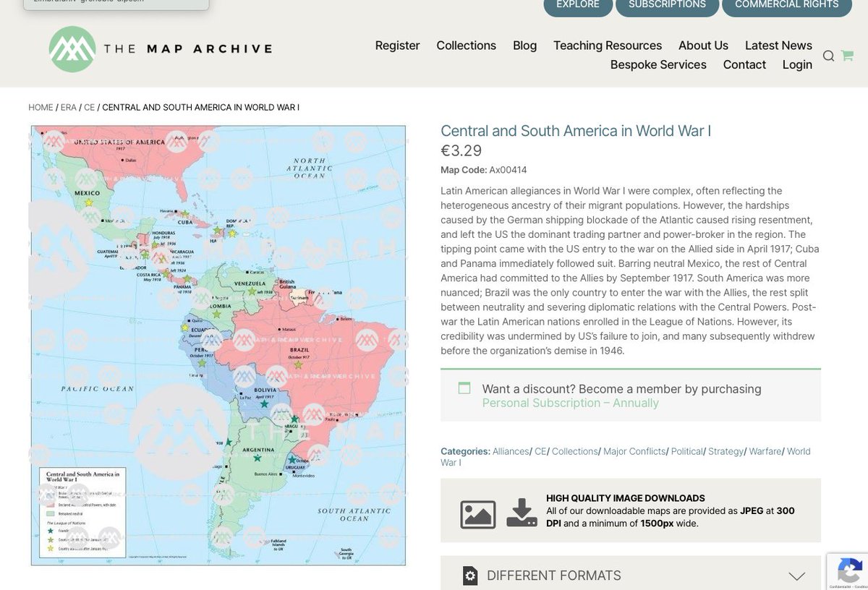Click the map title heading

click(576, 131)
